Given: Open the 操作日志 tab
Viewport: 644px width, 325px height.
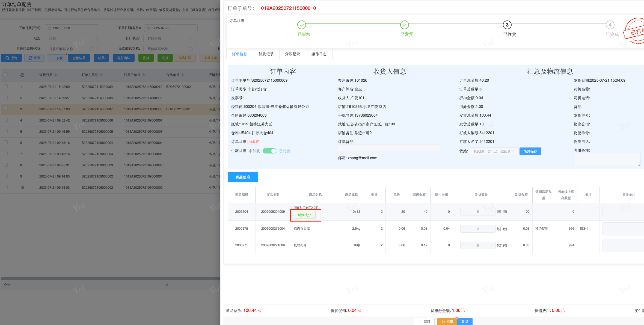Looking at the screenshot, I should [319, 54].
